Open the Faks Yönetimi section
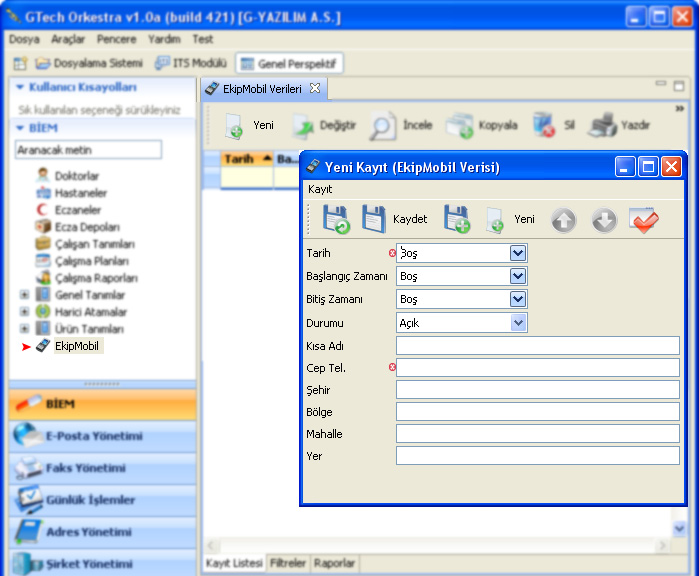The height and width of the screenshot is (576, 699). (x=85, y=468)
